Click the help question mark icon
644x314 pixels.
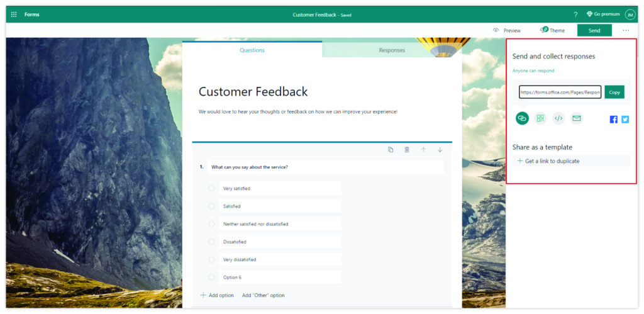point(575,14)
